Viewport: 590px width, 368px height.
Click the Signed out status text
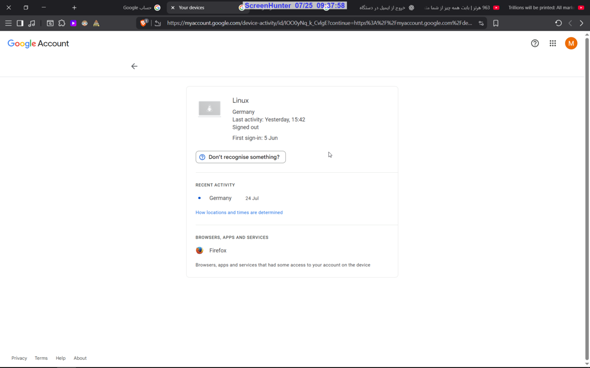click(x=245, y=128)
